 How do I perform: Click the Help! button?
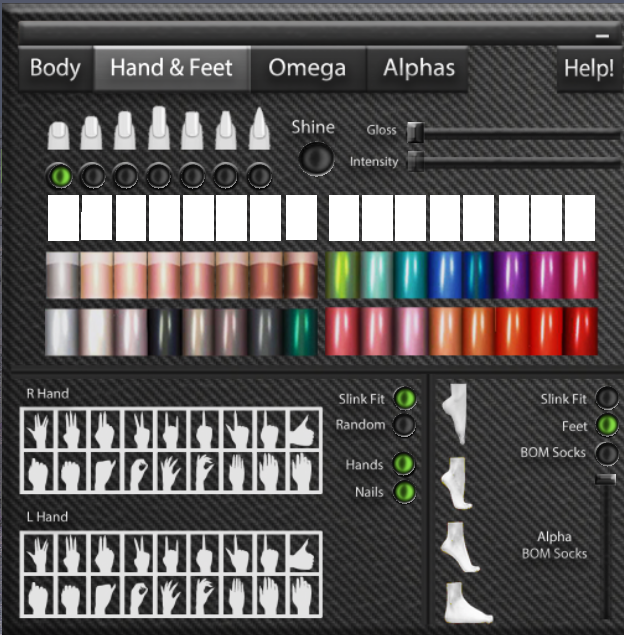[590, 68]
